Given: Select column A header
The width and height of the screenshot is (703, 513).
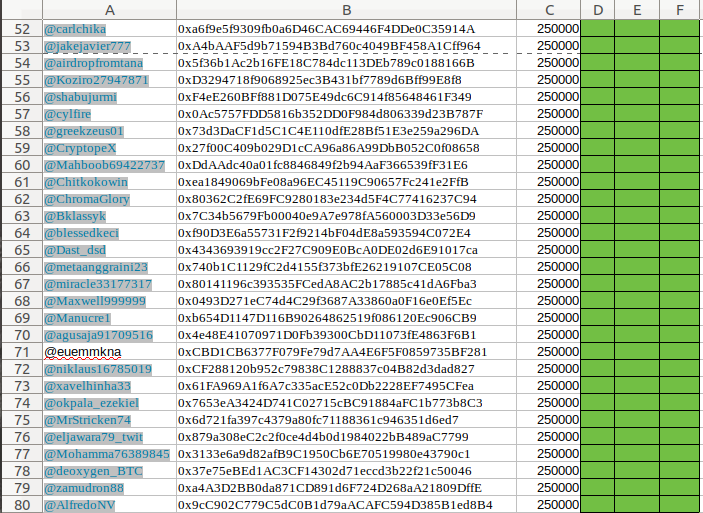Looking at the screenshot, I should coord(109,10).
